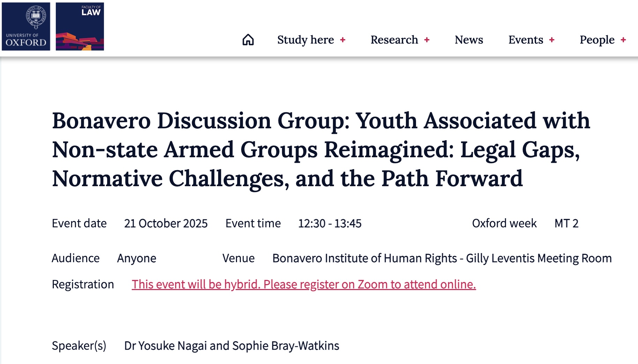Expand the Study here plus icon
Image resolution: width=638 pixels, height=364 pixels.
coord(343,40)
